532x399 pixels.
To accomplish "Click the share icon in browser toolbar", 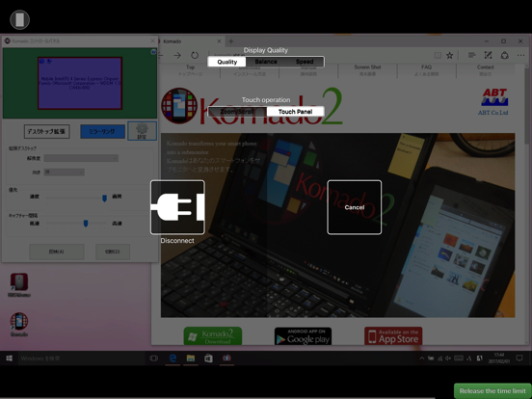I will 504,55.
